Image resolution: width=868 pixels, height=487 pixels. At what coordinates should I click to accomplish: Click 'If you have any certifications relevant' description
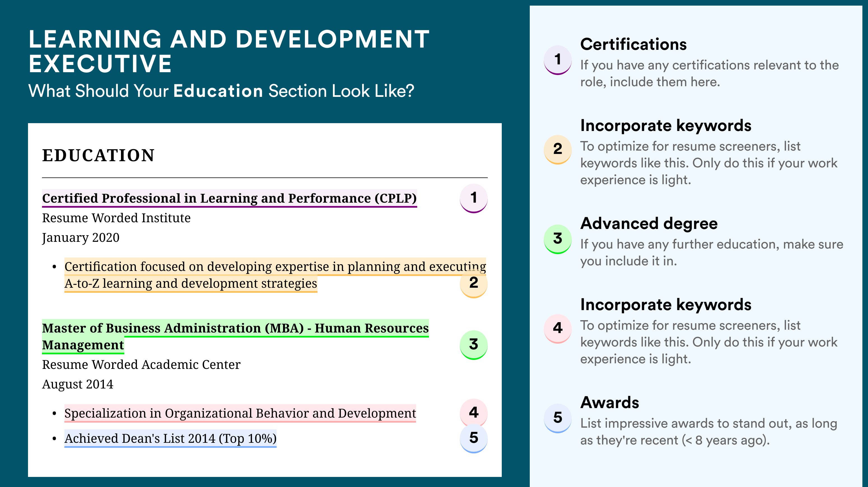tap(710, 73)
